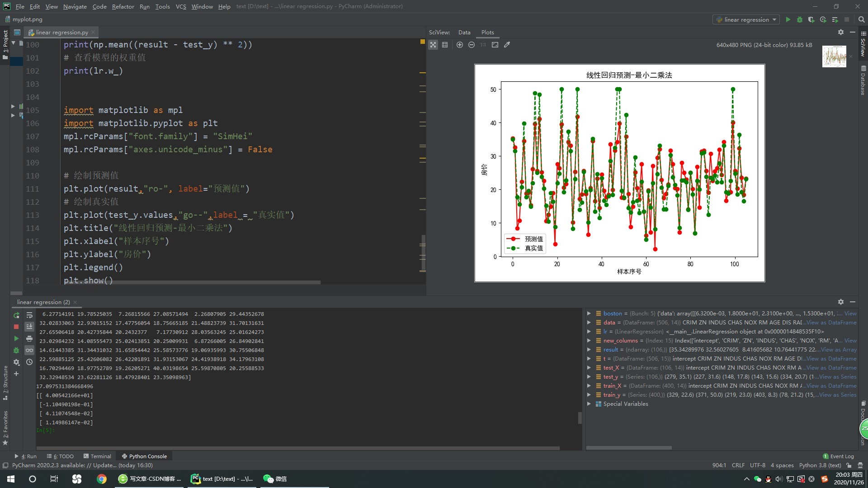This screenshot has height=488, width=868.
Task: Expand the boston variable in variables pane
Action: (x=589, y=313)
